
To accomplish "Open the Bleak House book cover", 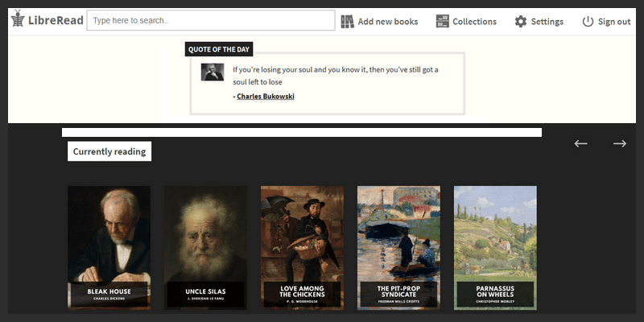I will (109, 248).
